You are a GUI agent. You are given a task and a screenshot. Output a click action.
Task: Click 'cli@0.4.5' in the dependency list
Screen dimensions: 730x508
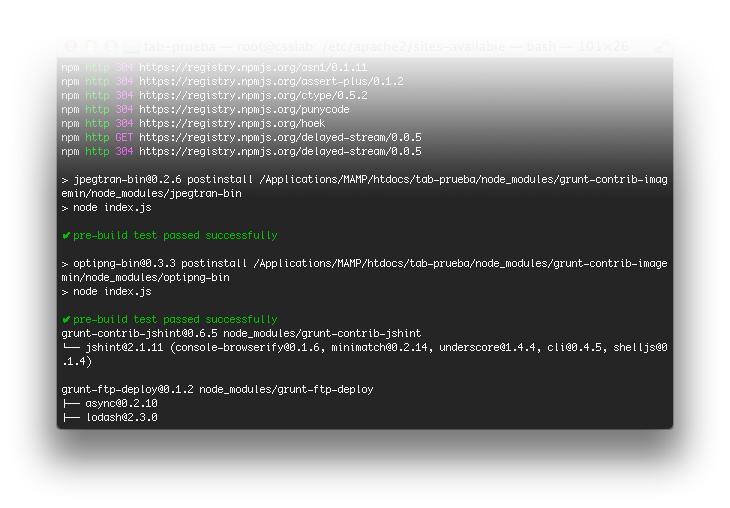click(x=575, y=347)
